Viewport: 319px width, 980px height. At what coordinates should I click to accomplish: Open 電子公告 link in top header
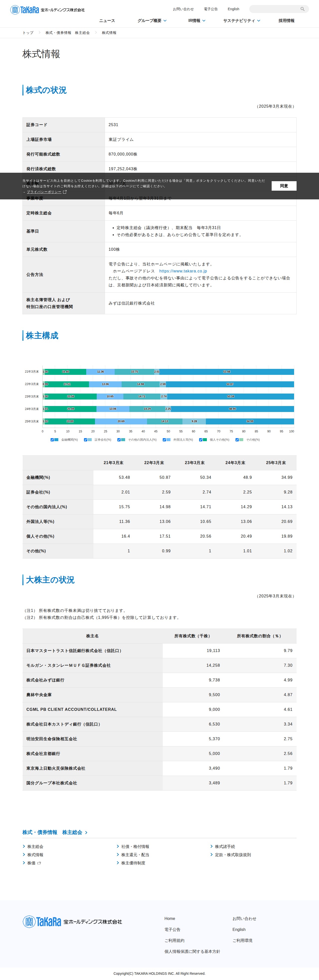click(211, 9)
